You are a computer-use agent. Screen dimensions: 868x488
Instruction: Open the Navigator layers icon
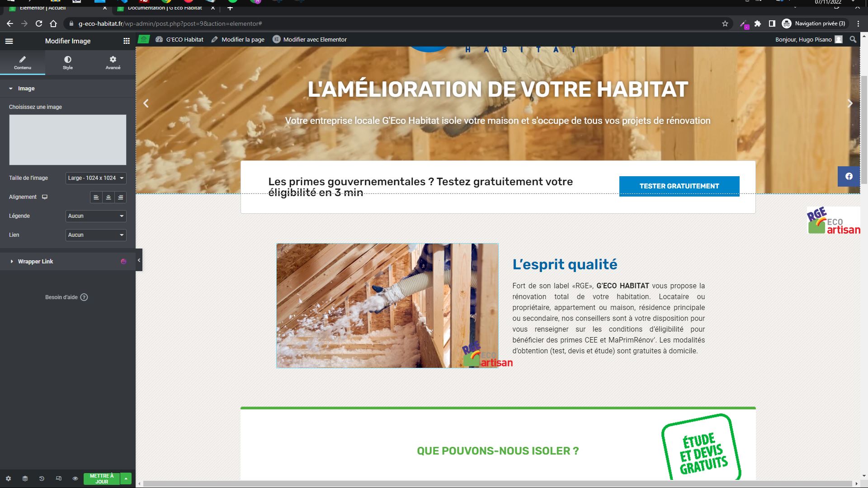click(x=25, y=479)
